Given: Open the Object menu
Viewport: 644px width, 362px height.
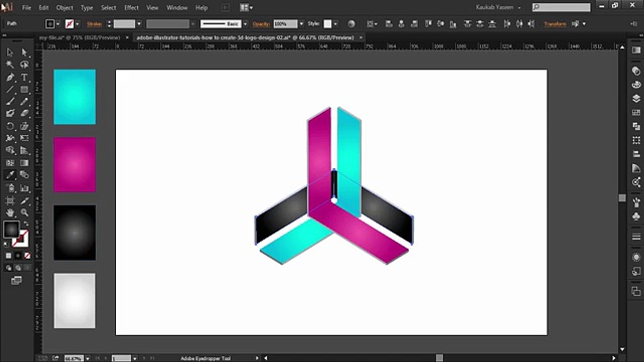Looking at the screenshot, I should (64, 8).
